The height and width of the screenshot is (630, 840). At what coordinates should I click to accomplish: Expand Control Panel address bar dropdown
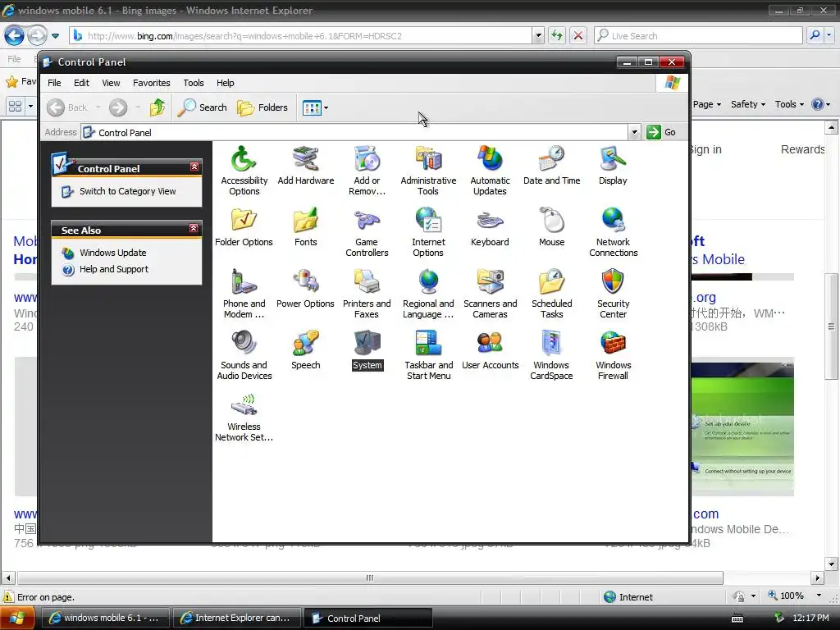coord(634,132)
